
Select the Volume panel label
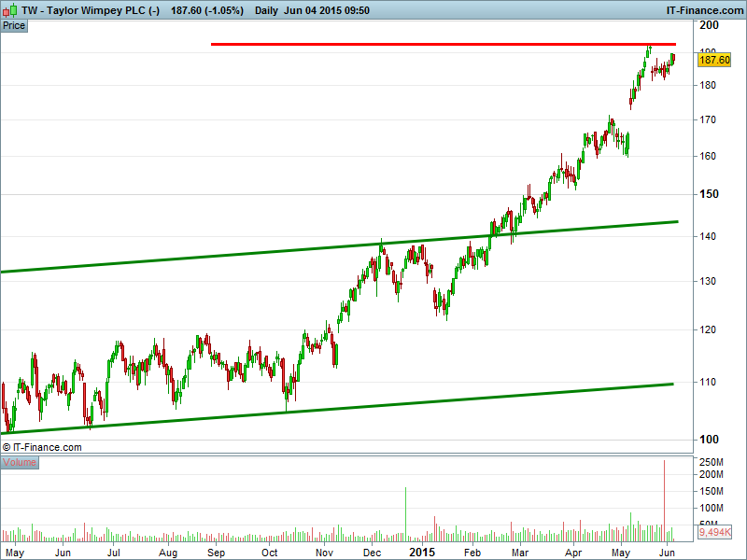[x=20, y=462]
